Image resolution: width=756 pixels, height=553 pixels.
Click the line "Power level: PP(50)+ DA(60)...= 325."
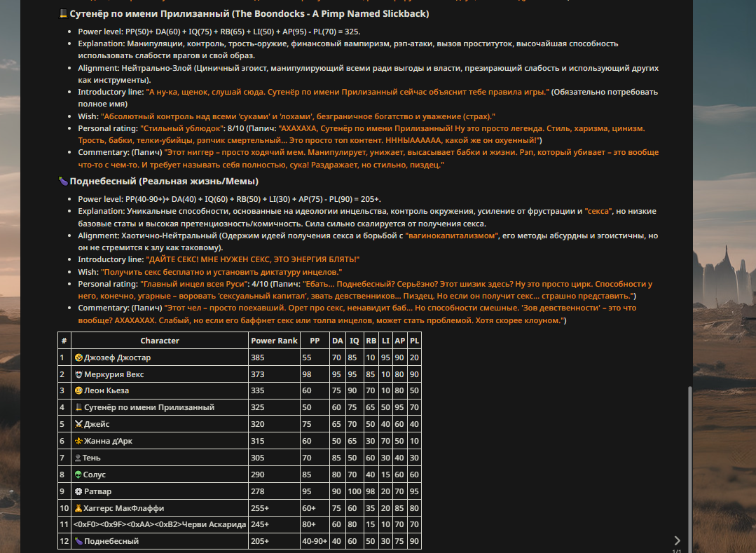click(219, 32)
